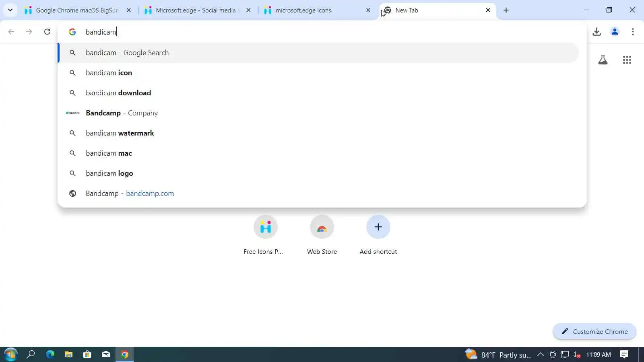The height and width of the screenshot is (362, 644).
Task: Click the muted volume tray icon
Action: click(x=576, y=354)
